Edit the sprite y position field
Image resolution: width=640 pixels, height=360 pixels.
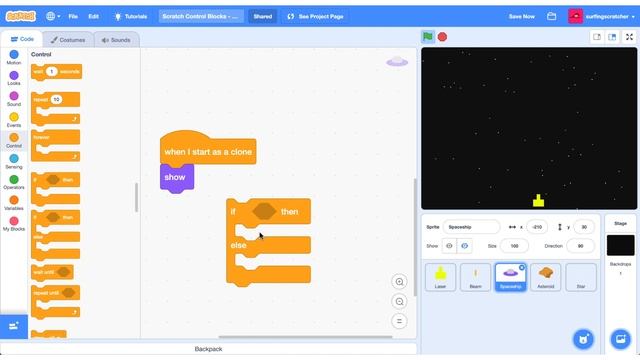click(x=584, y=227)
